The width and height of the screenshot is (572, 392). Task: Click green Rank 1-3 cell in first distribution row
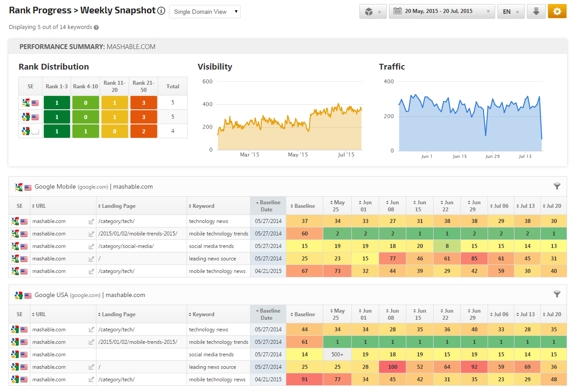click(x=57, y=103)
